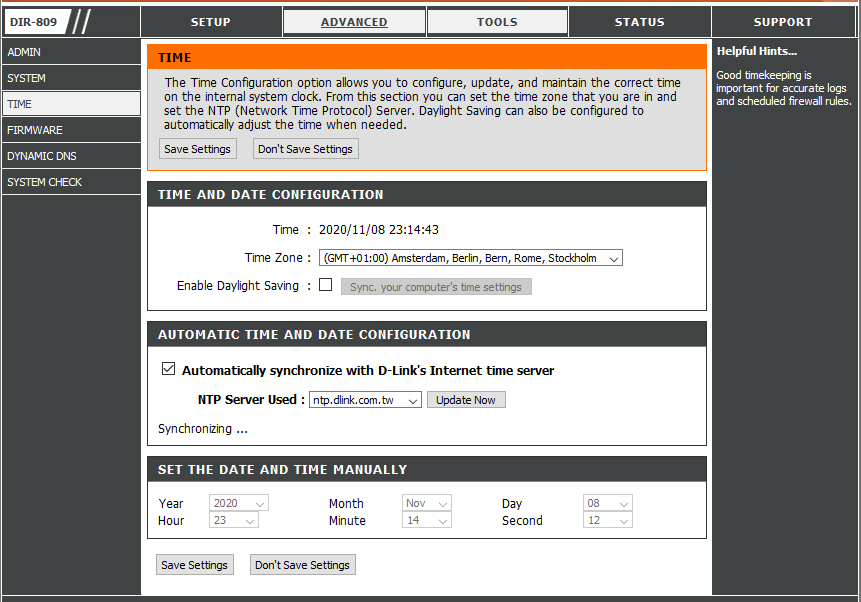Open SYSTEM CHECK sidebar item

click(x=71, y=182)
